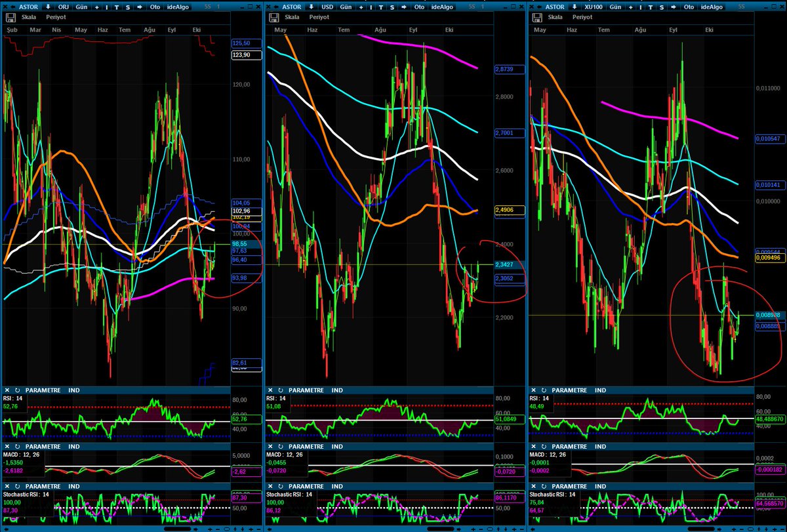Save the ORJ chart with the floppy disk icon
The width and height of the screenshot is (787, 532).
pos(10,18)
